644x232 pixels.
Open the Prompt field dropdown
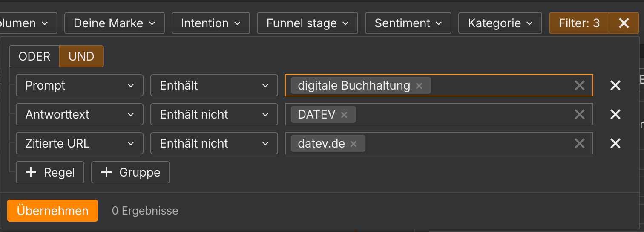pos(80,85)
